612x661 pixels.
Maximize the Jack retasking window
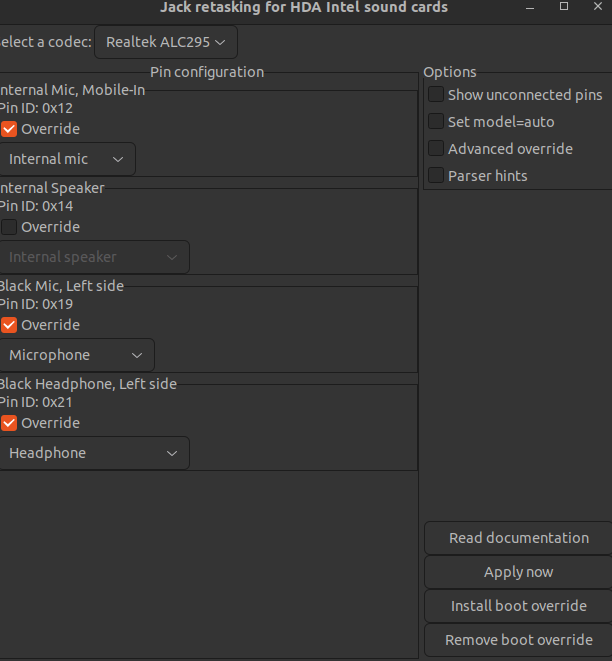(x=564, y=6)
